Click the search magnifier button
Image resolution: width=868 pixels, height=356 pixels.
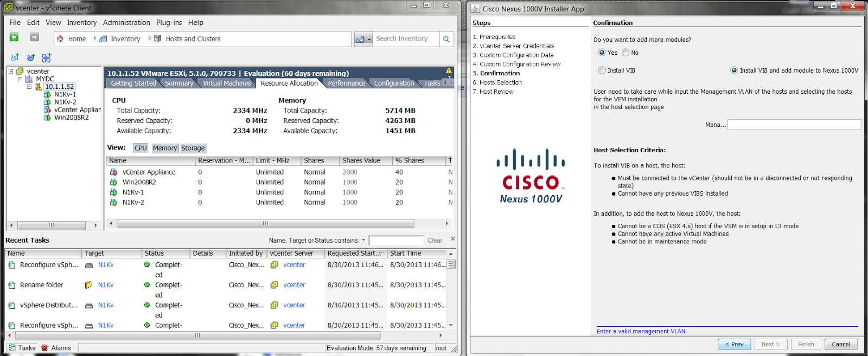tap(446, 39)
